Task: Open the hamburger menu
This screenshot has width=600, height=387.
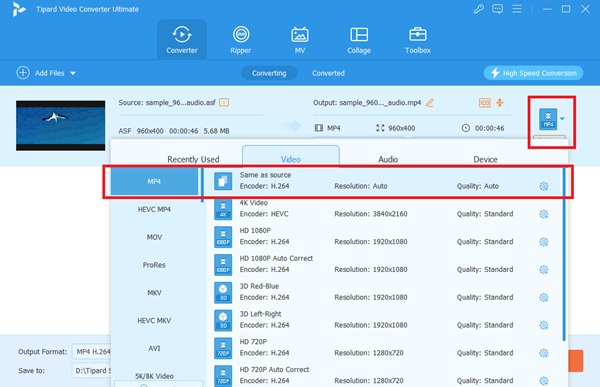Action: point(517,9)
